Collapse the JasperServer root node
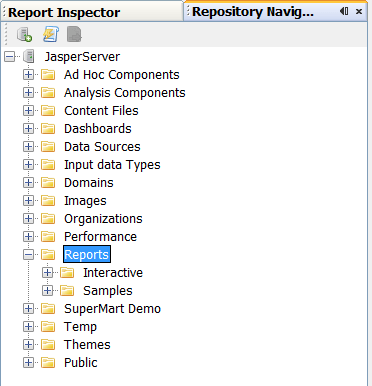372x386 pixels. click(10, 57)
